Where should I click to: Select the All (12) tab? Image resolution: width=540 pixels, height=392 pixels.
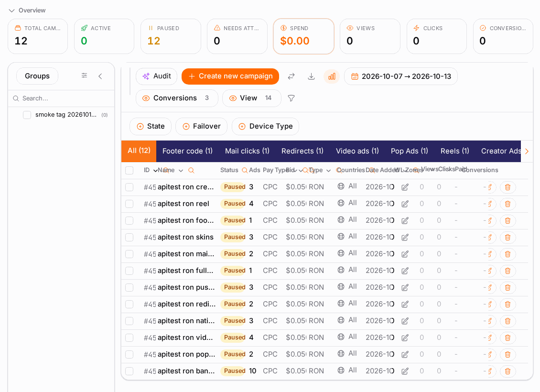pyautogui.click(x=139, y=151)
